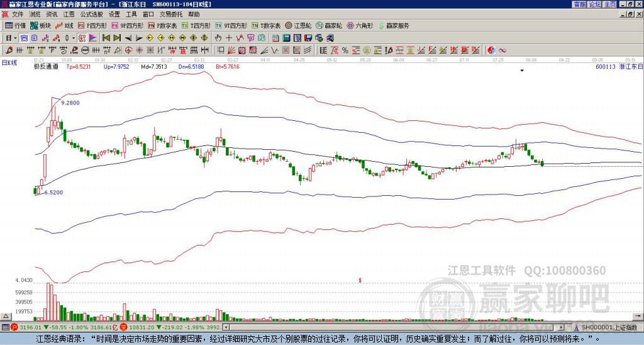
Task: Click the horizontal scrollbar right arrow
Action: point(562,327)
